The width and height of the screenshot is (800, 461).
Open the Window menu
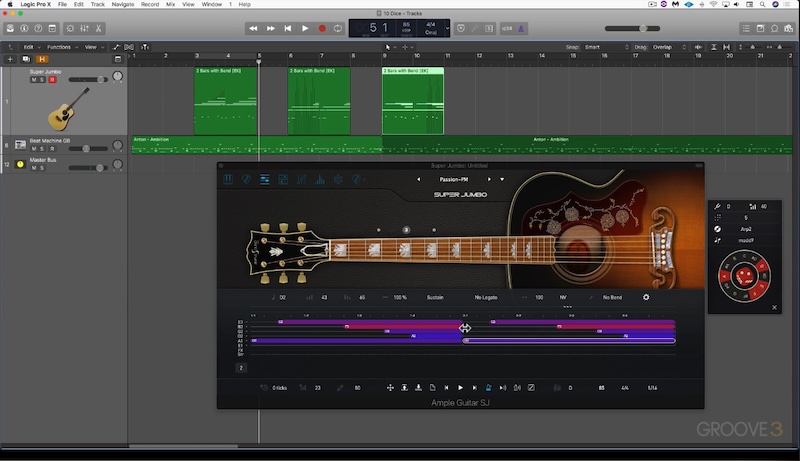(212, 4)
